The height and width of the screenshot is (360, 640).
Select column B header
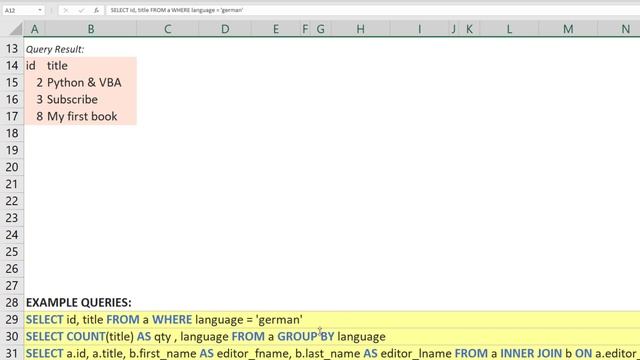91,29
